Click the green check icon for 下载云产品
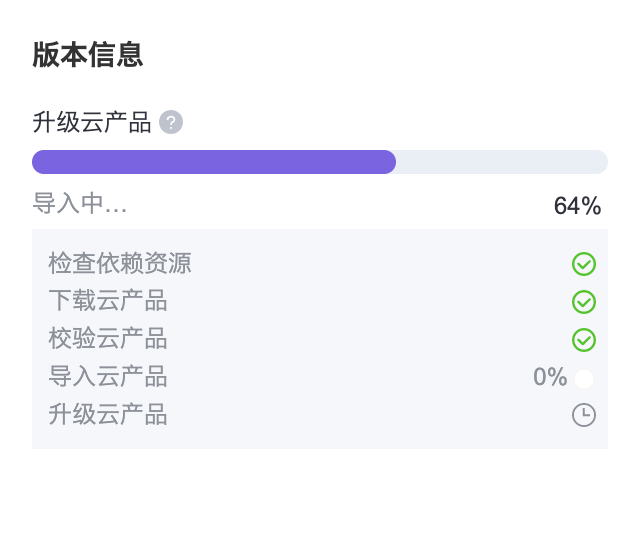Viewport: 644px width, 546px height. click(x=584, y=302)
